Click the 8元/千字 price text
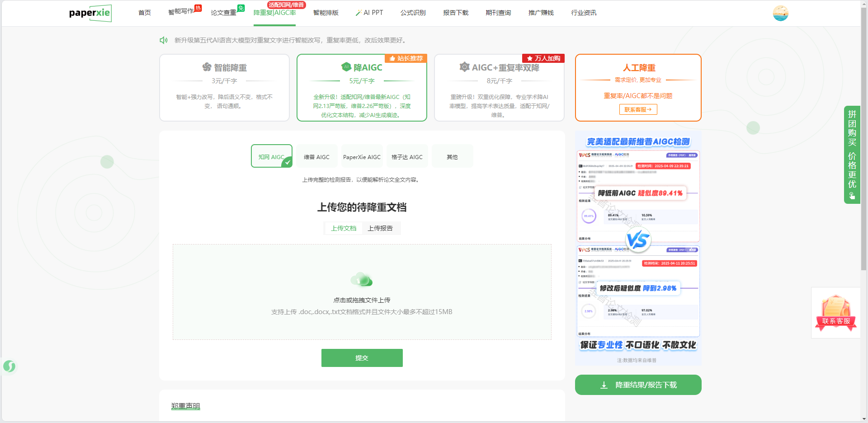868x423 pixels. (499, 81)
